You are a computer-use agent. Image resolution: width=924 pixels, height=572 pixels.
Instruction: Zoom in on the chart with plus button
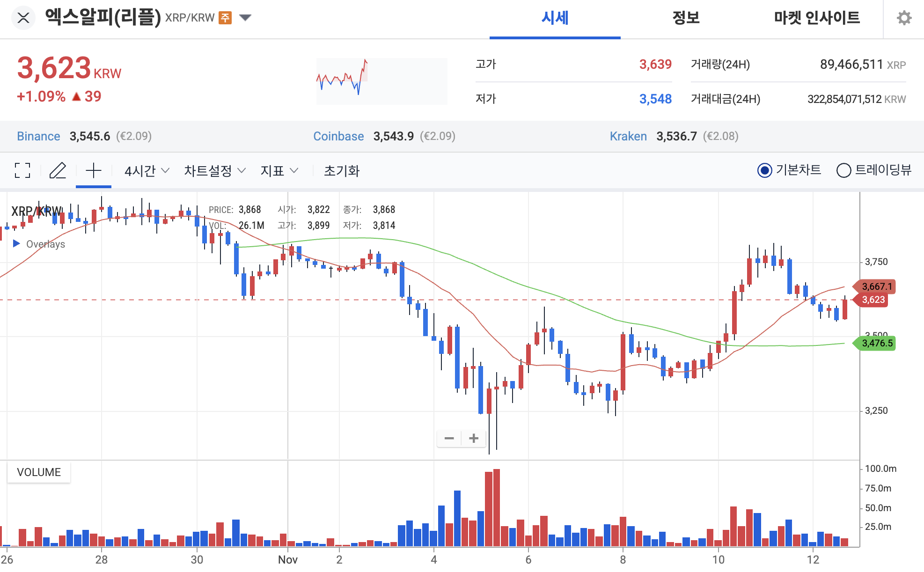click(x=473, y=438)
